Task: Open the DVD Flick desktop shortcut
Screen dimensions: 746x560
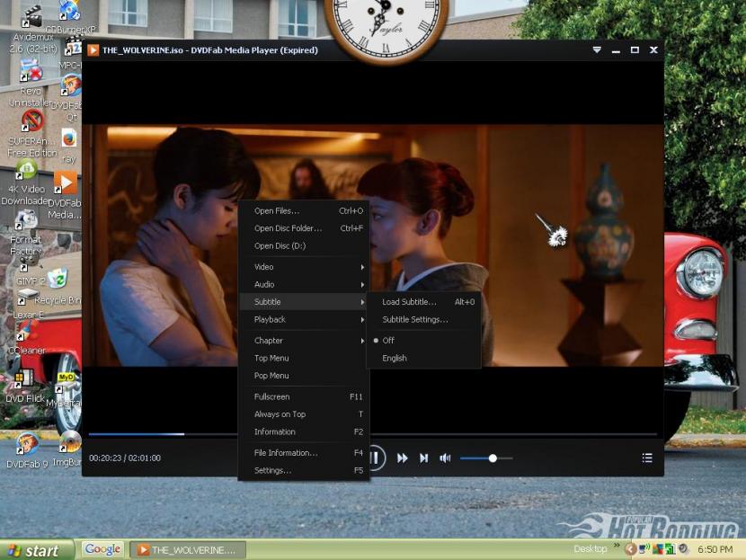Action: (23, 378)
